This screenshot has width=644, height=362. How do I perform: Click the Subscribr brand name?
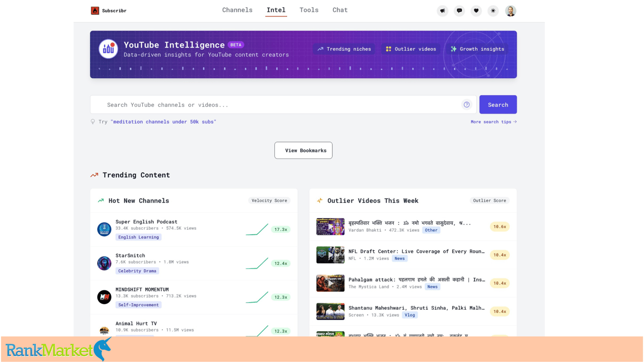(x=114, y=10)
